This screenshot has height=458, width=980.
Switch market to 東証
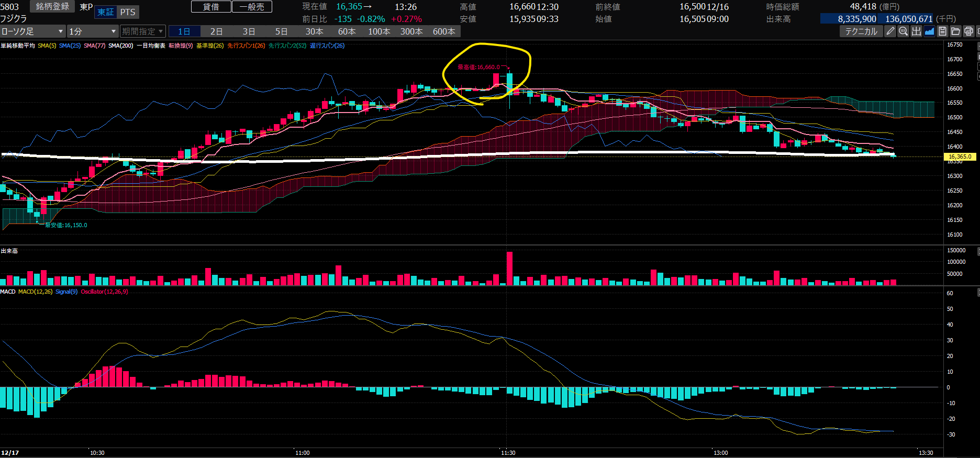(106, 12)
